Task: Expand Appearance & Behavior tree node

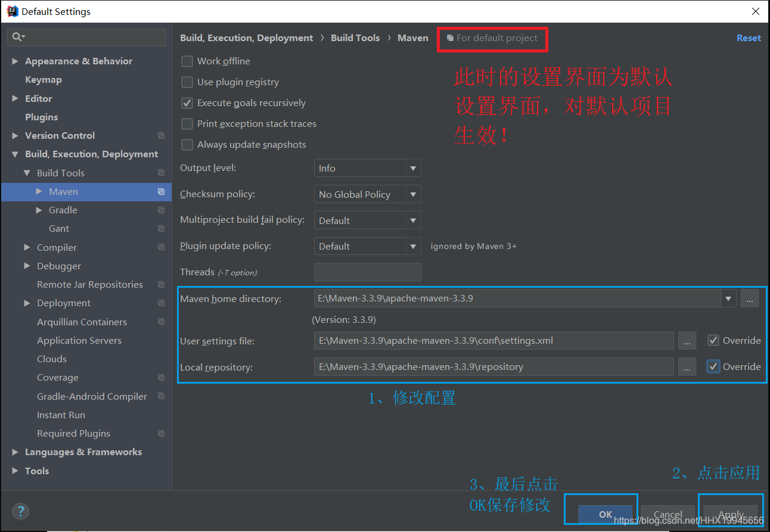Action: [x=15, y=61]
